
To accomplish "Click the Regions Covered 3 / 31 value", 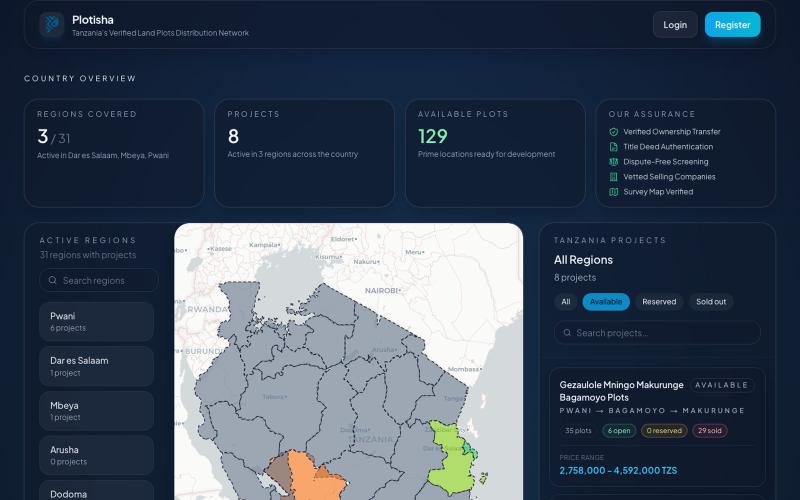I will pyautogui.click(x=54, y=137).
